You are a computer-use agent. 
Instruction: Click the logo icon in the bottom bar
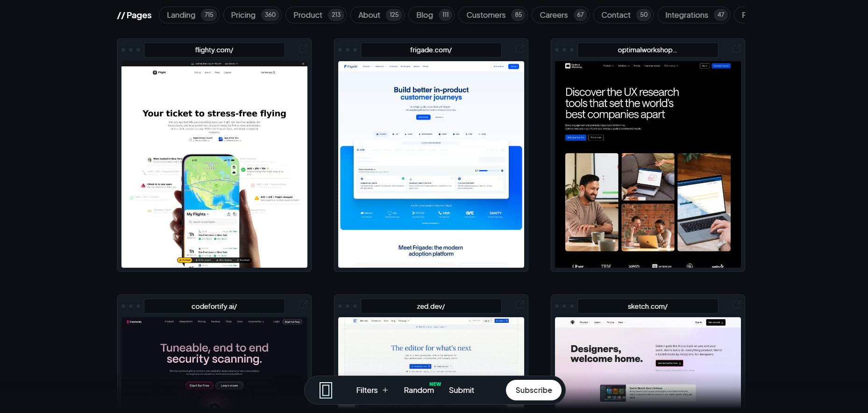pyautogui.click(x=326, y=390)
